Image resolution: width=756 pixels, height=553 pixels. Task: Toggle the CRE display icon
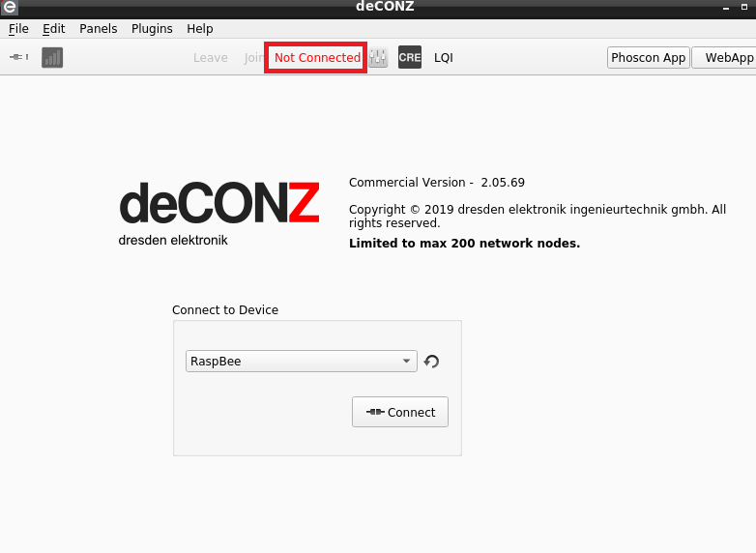tap(410, 57)
